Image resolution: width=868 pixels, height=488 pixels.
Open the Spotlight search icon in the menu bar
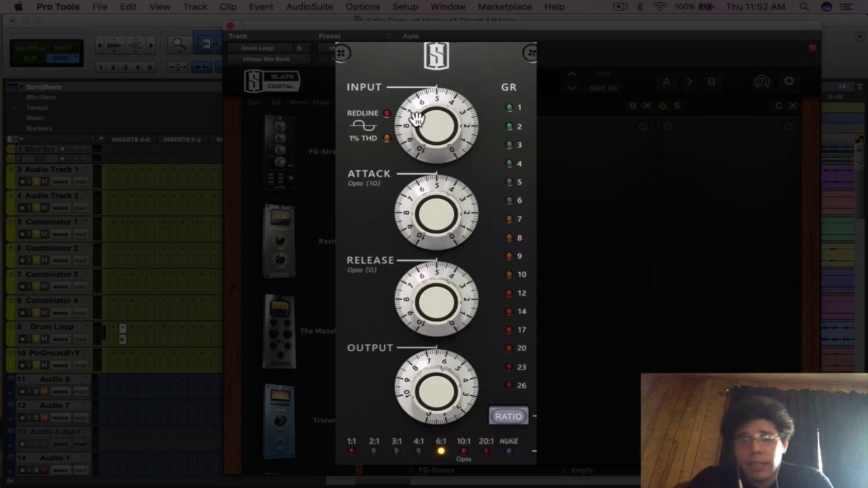coord(804,7)
